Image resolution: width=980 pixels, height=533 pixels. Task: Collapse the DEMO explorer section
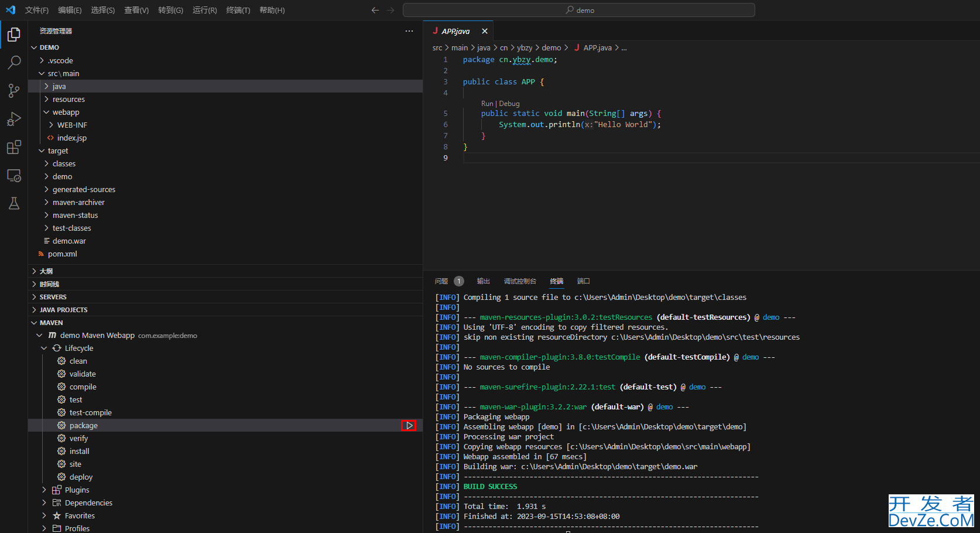34,47
